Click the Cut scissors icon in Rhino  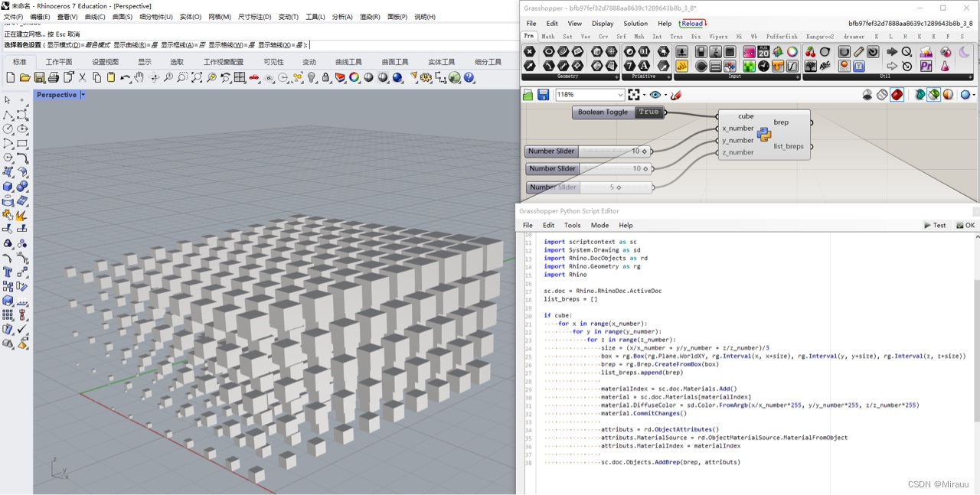[x=82, y=77]
